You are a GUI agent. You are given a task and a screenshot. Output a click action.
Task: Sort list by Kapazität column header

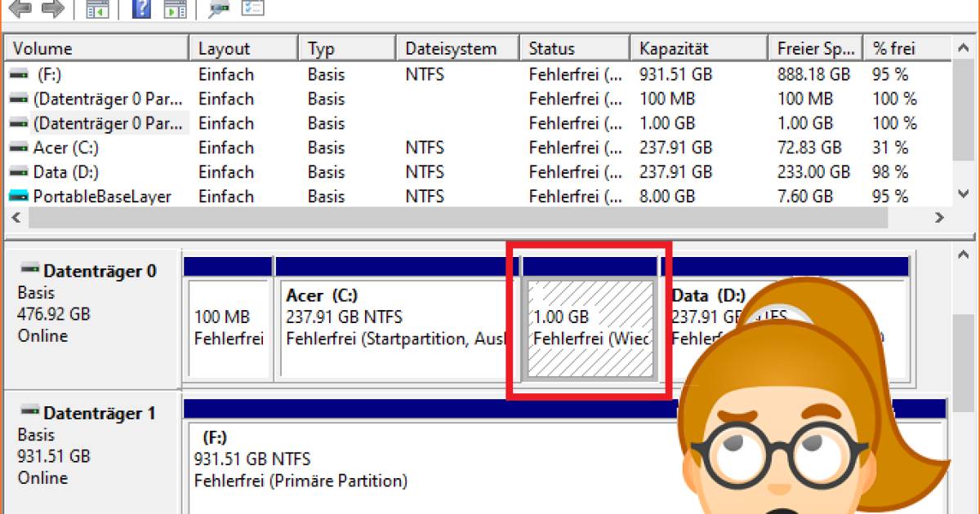[698, 49]
